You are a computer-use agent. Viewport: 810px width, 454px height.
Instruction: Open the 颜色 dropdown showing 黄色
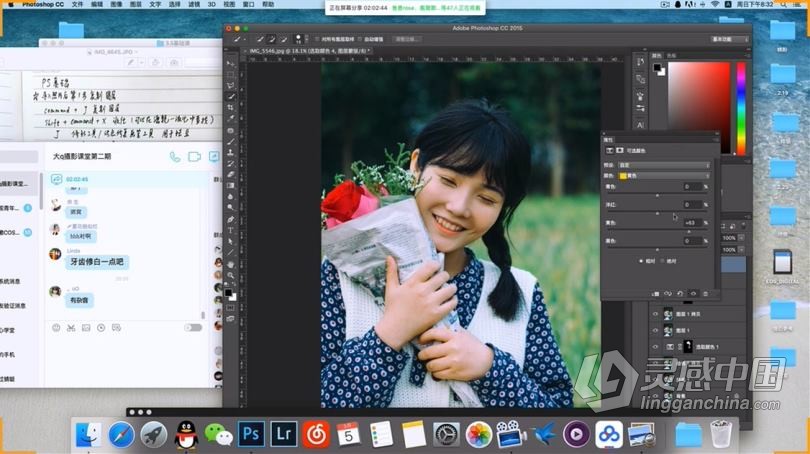tap(664, 176)
